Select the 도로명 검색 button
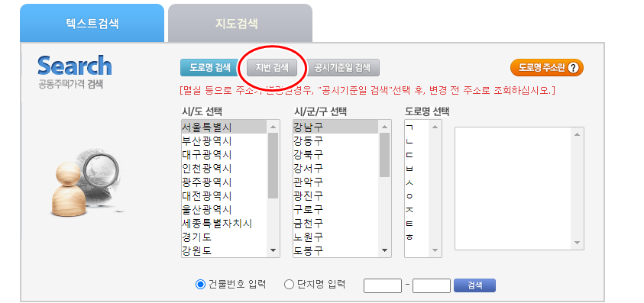Viewport: 644px width, 303px height. (210, 68)
